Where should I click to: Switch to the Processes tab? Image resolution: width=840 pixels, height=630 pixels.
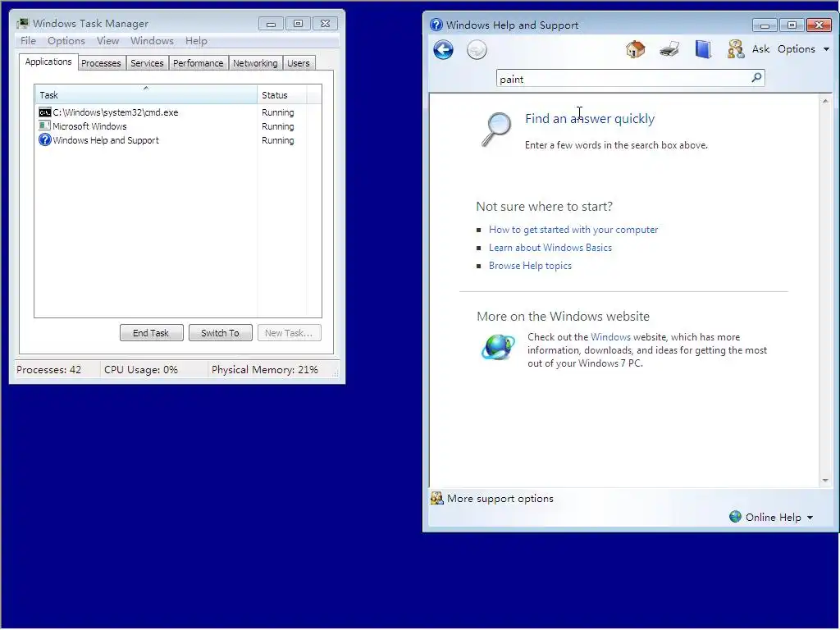[101, 63]
